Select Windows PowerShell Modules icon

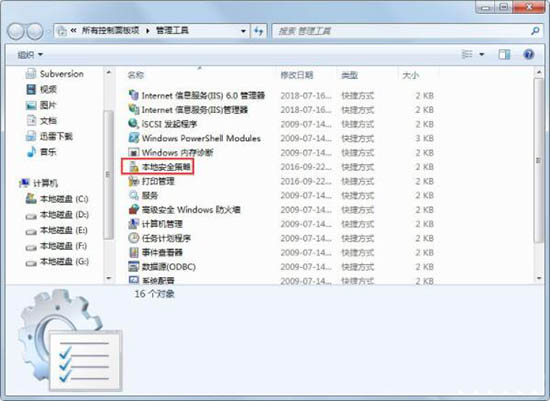click(134, 138)
